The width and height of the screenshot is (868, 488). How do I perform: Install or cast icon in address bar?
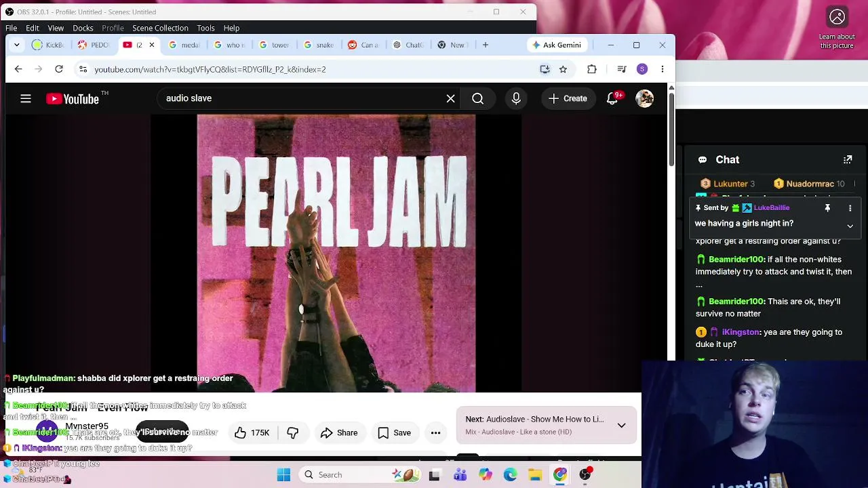point(545,69)
